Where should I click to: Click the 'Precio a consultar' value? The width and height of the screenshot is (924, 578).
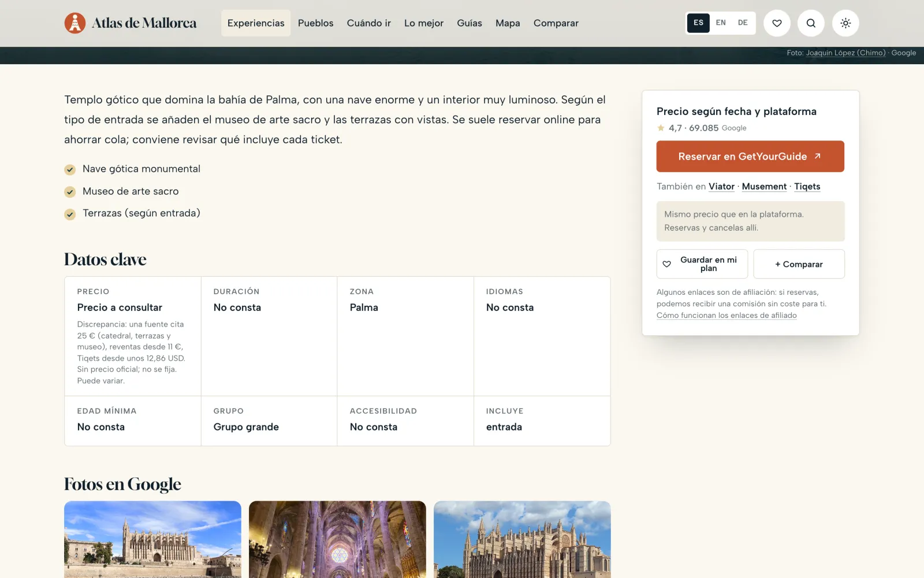tap(120, 307)
